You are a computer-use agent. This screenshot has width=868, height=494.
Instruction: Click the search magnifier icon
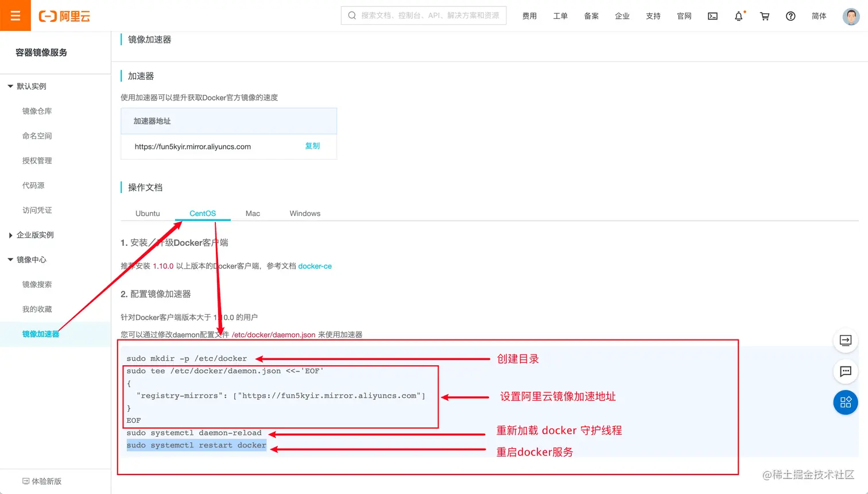tap(352, 16)
